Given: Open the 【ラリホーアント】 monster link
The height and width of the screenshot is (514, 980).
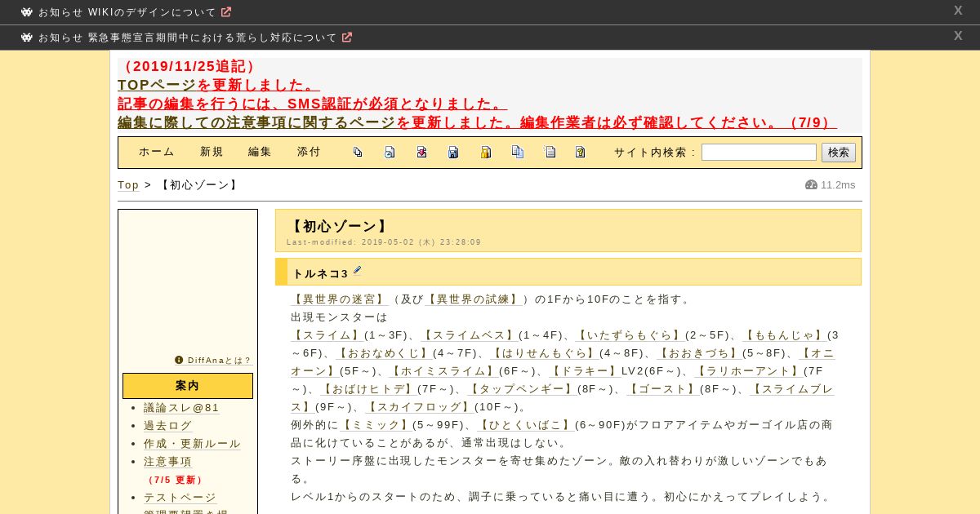Looking at the screenshot, I should (x=749, y=371).
